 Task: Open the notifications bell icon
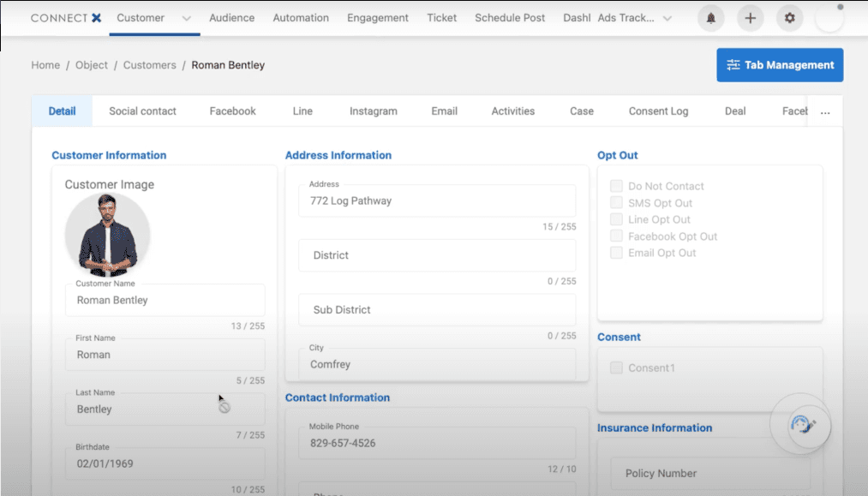point(710,17)
